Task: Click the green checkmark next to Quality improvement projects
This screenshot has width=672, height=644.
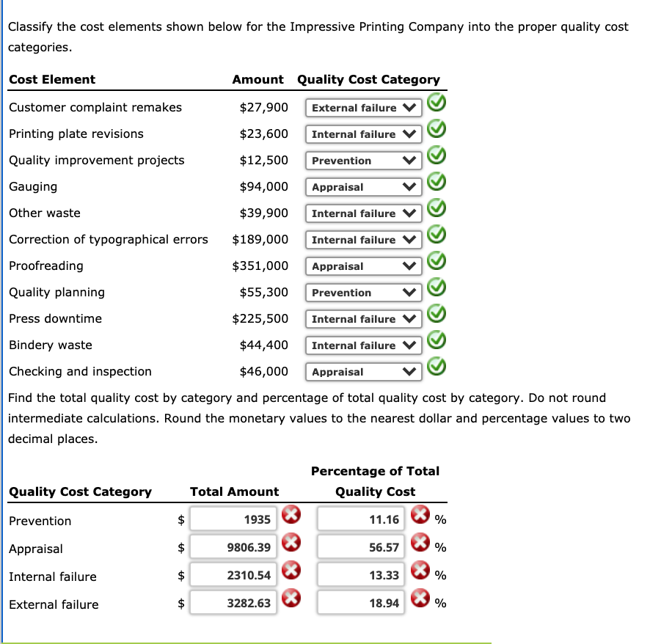Action: click(436, 155)
